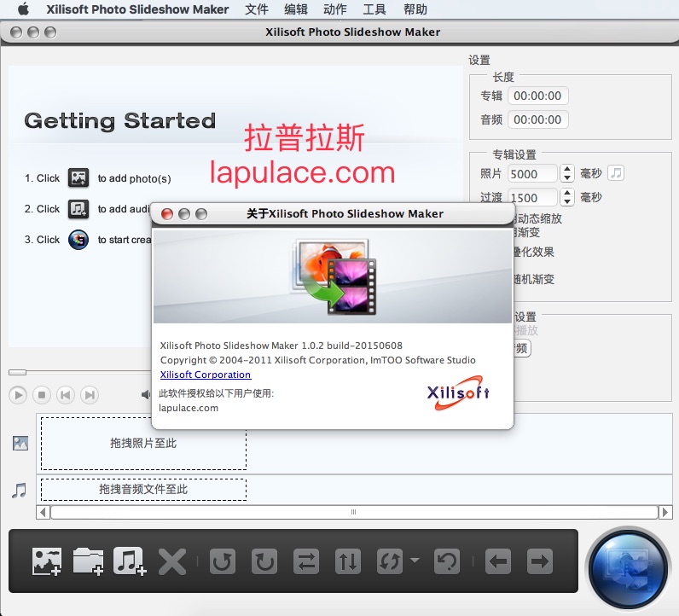679x616 pixels.
Task: Click the 随机渐变 option
Action: (x=534, y=279)
